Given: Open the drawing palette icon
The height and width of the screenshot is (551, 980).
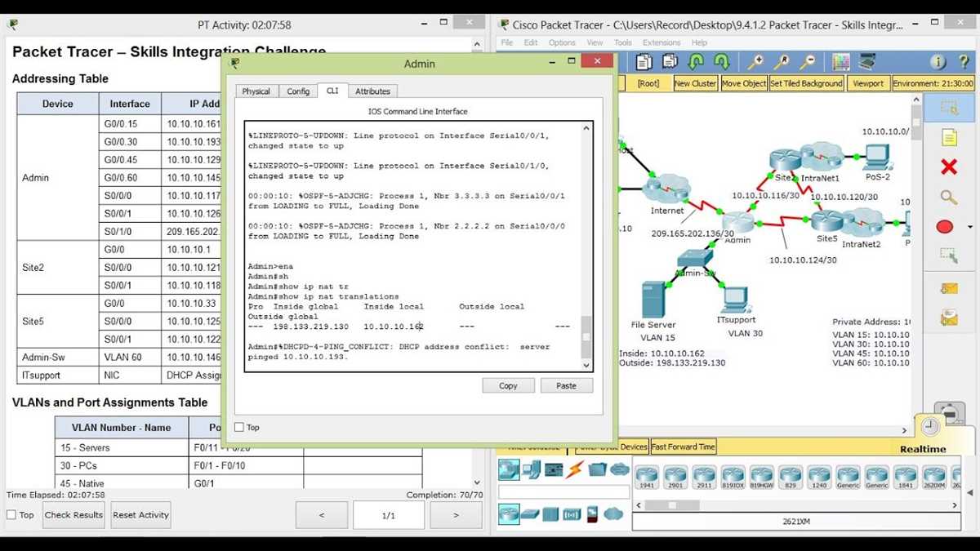Looking at the screenshot, I should (x=841, y=62).
